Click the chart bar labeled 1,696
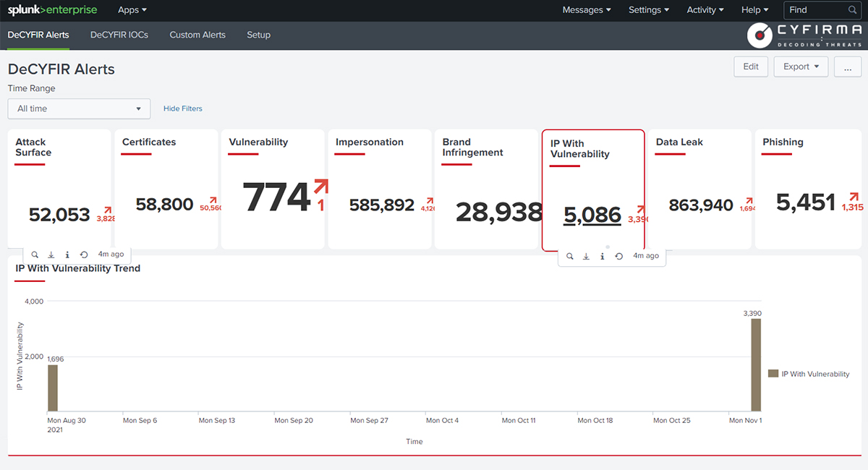This screenshot has width=868, height=470. click(52, 388)
